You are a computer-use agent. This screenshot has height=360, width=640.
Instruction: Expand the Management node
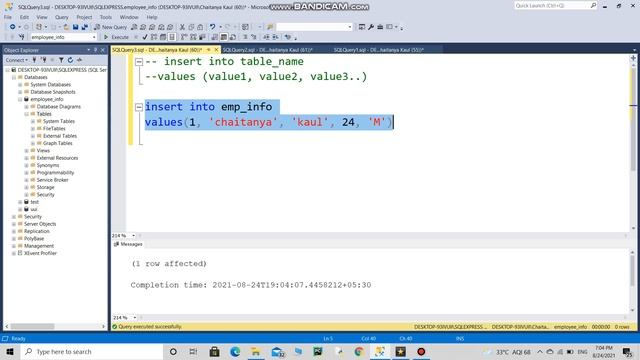[x=14, y=246]
